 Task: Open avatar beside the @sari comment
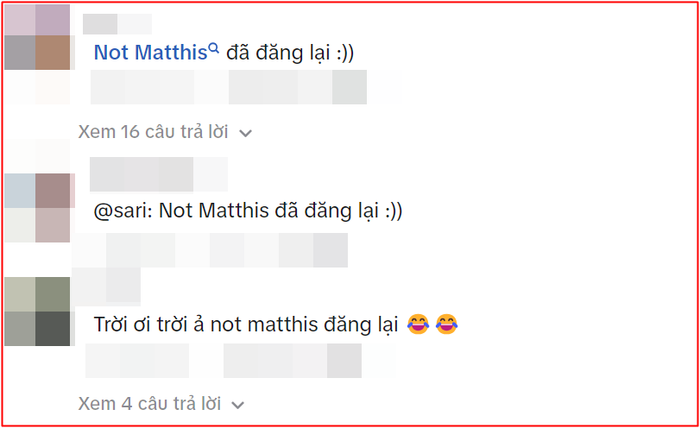(x=38, y=208)
